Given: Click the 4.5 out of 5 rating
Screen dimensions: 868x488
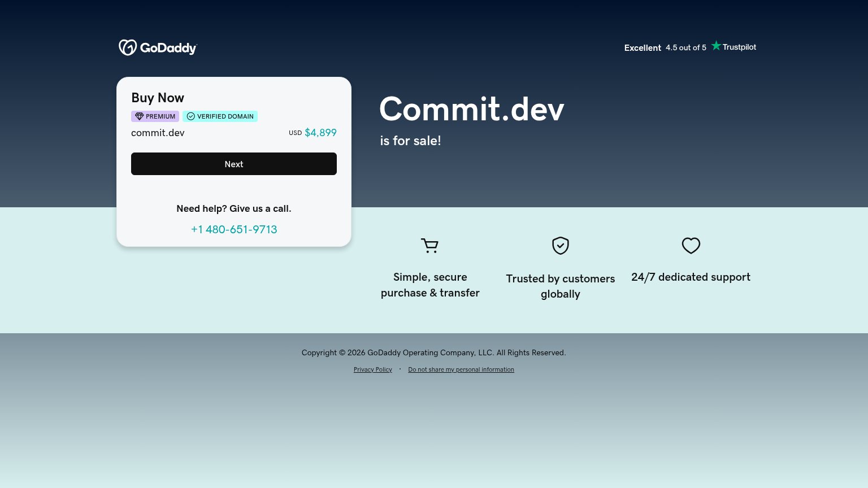Looking at the screenshot, I should (x=686, y=47).
